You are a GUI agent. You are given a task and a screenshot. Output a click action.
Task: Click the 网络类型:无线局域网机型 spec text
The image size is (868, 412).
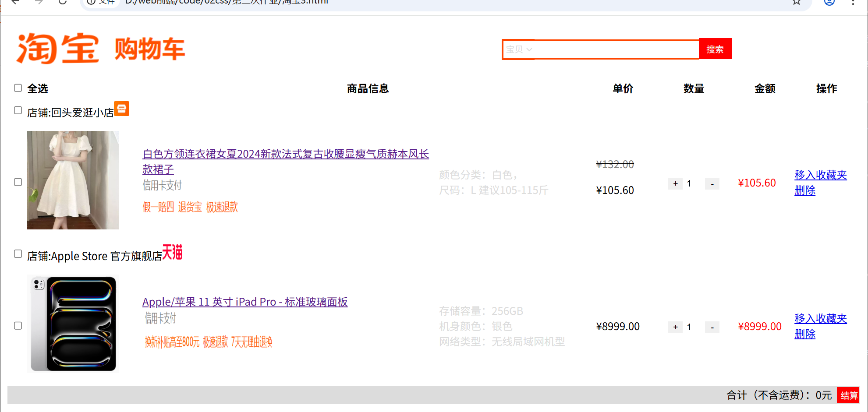[x=502, y=342]
